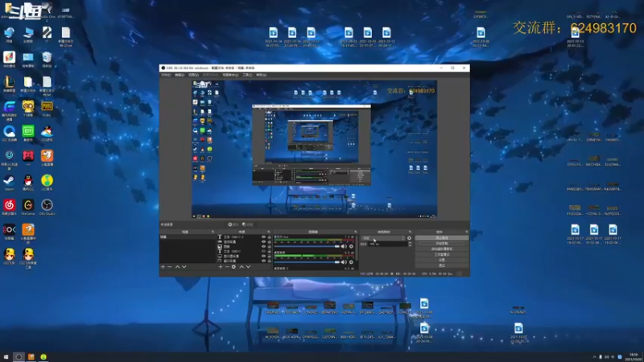Pop out the Sources dock via header icon
Screen dimensions: 644x362
[269, 232]
